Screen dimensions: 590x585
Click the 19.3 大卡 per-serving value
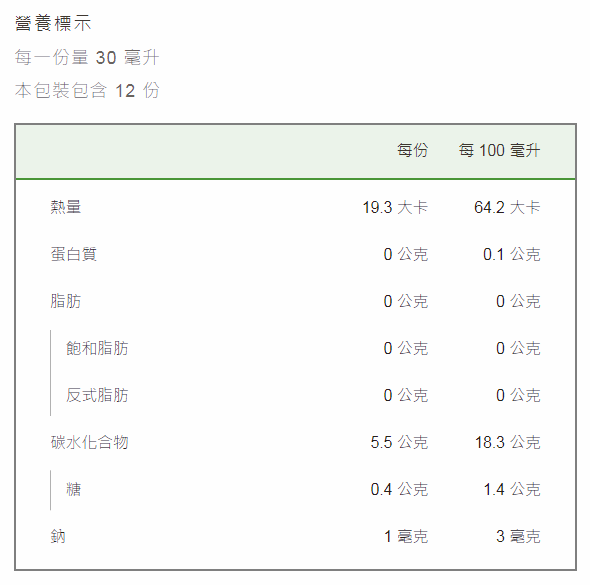(x=395, y=207)
